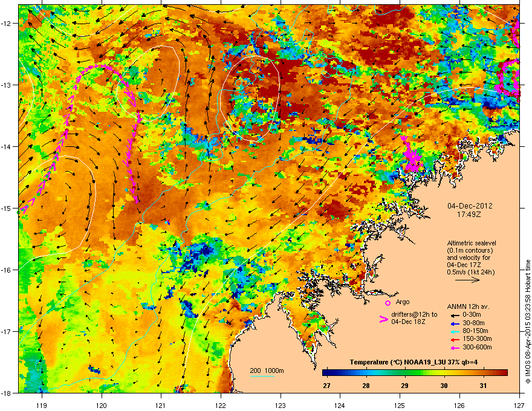Click the '0.5m/s (1kt 24h)' text
532x411 pixels.
pos(471,272)
